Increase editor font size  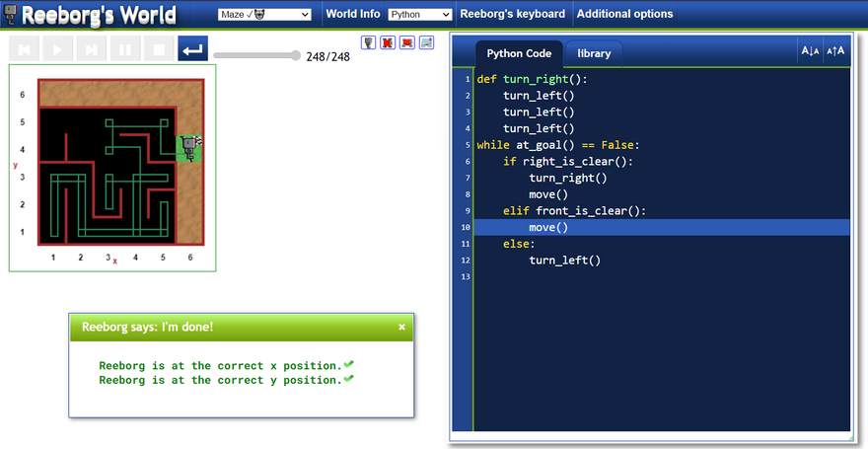pos(834,51)
